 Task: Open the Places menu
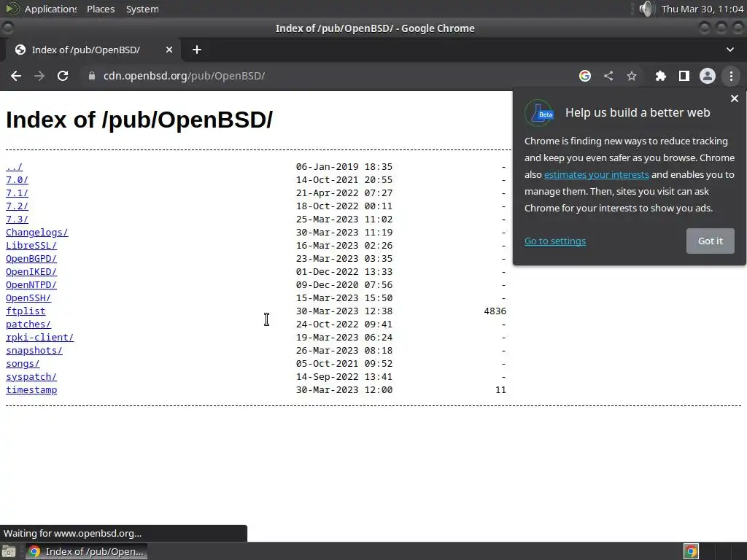pyautogui.click(x=101, y=9)
